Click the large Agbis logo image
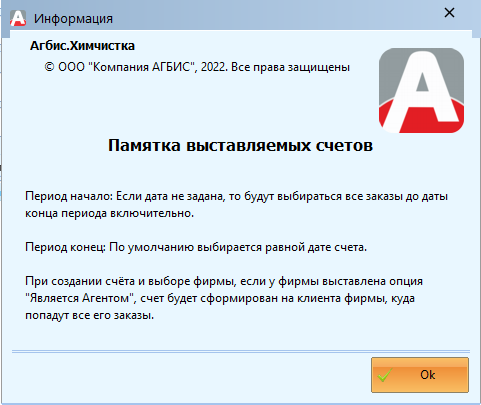Image resolution: width=481 pixels, height=405 pixels. coord(421,90)
